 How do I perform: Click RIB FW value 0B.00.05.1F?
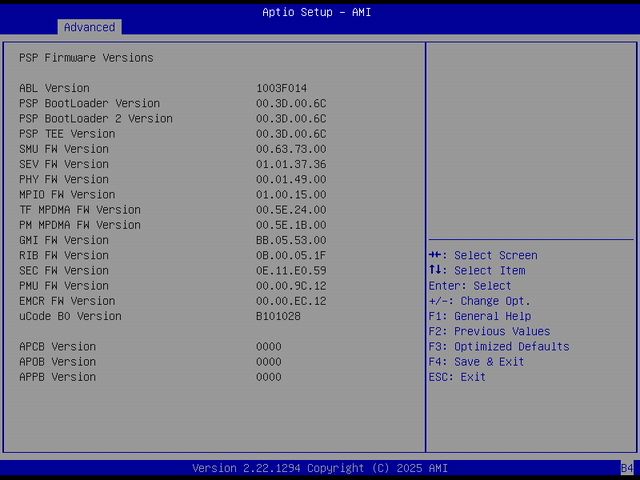point(291,256)
